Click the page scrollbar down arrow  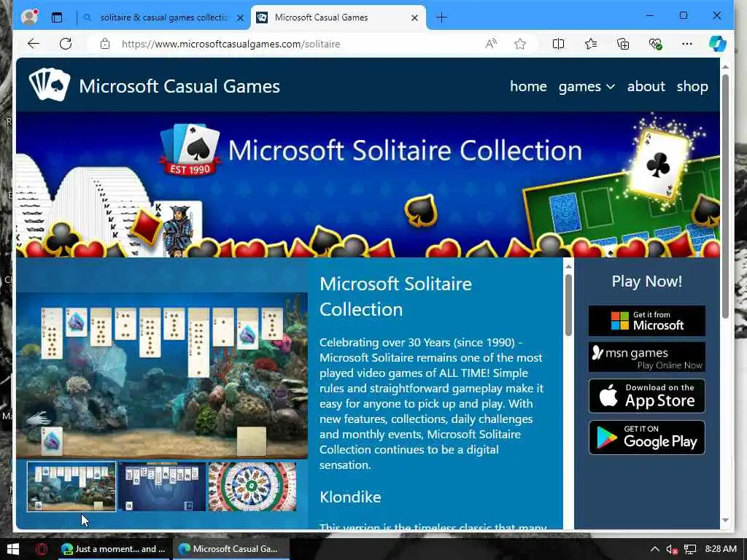point(725,521)
